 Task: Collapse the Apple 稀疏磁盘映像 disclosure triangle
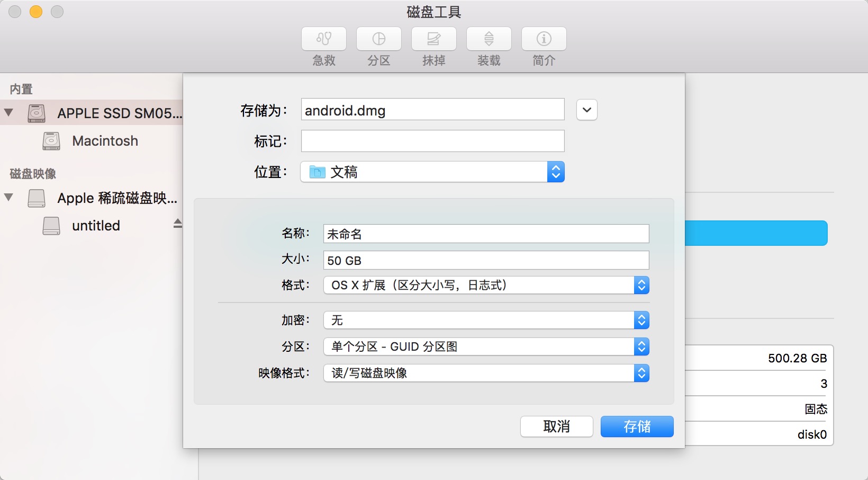click(8, 197)
